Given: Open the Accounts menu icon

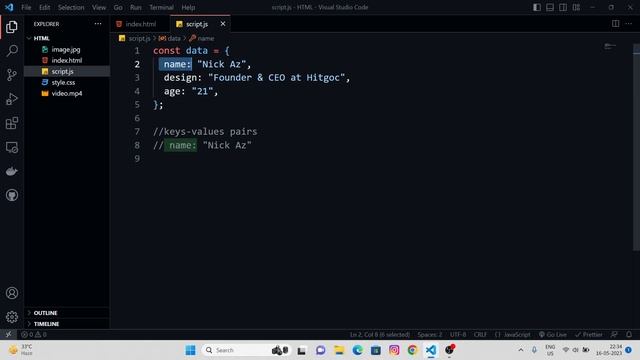Looking at the screenshot, I should (12, 293).
